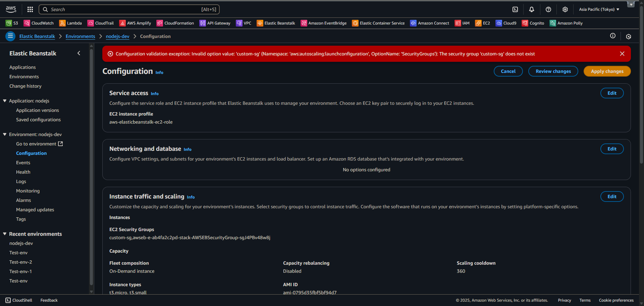Screen dimensions: 644x306
Task: Open the notifications bell
Action: click(532, 9)
